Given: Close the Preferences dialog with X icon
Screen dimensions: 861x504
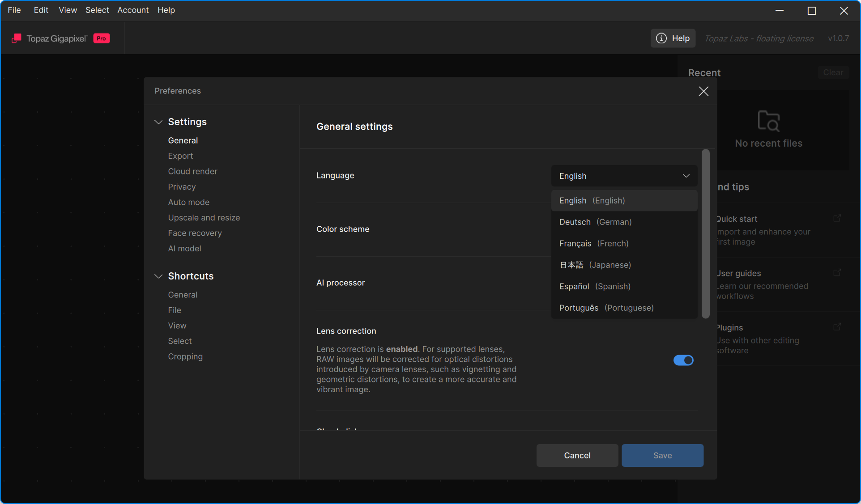Looking at the screenshot, I should (x=703, y=91).
